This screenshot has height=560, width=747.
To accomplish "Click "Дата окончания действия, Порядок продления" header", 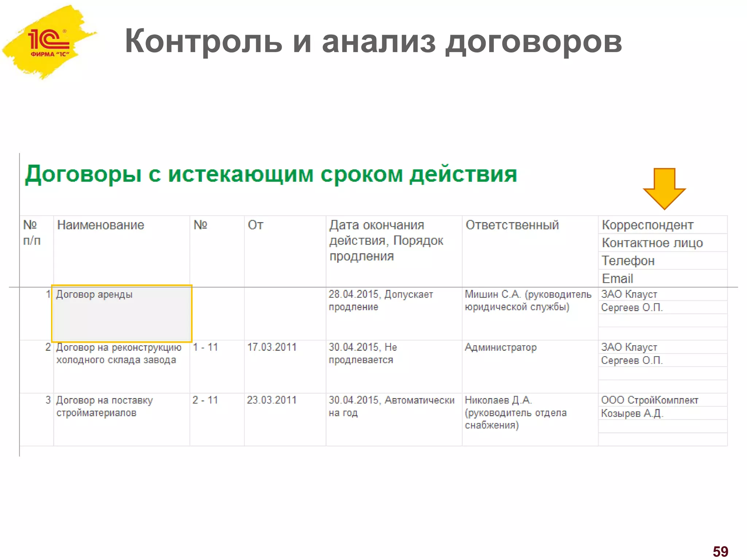I will (x=394, y=251).
